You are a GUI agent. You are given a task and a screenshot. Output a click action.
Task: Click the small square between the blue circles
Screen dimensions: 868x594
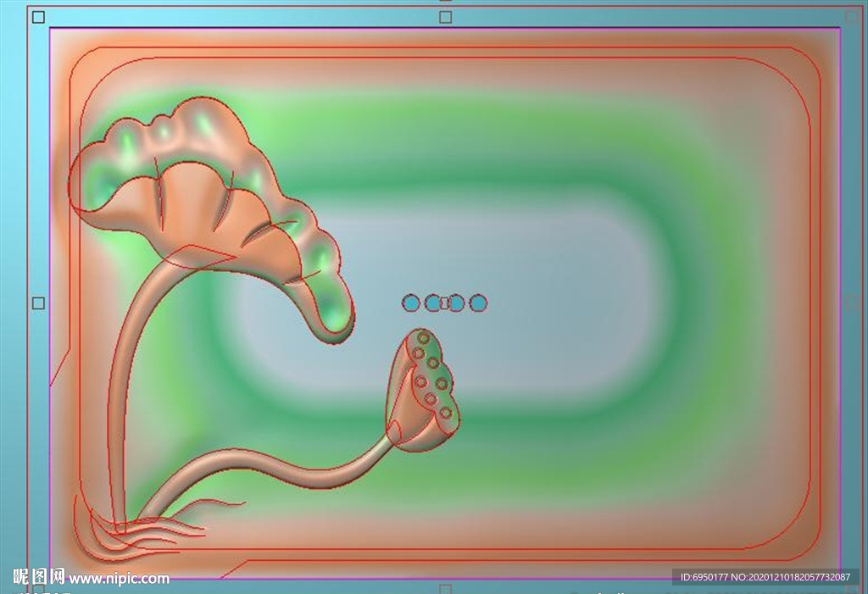[x=444, y=303]
